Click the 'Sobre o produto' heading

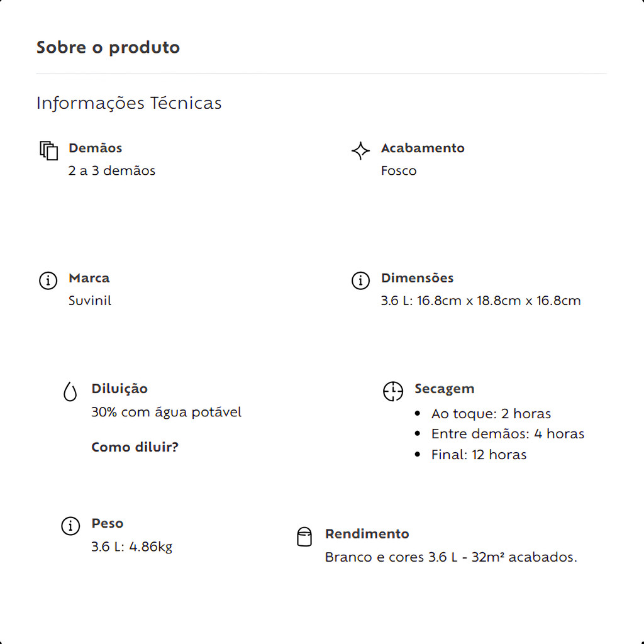(x=108, y=48)
